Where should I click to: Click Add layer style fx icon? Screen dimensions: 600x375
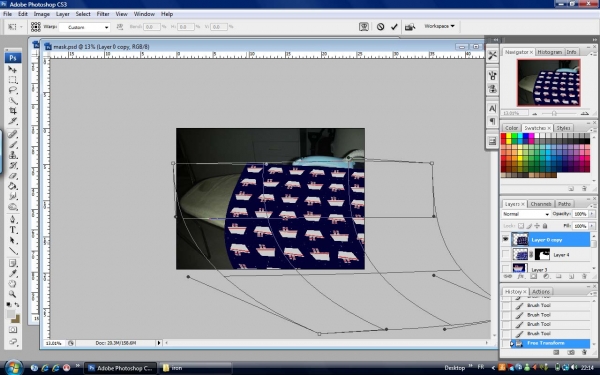pos(520,276)
